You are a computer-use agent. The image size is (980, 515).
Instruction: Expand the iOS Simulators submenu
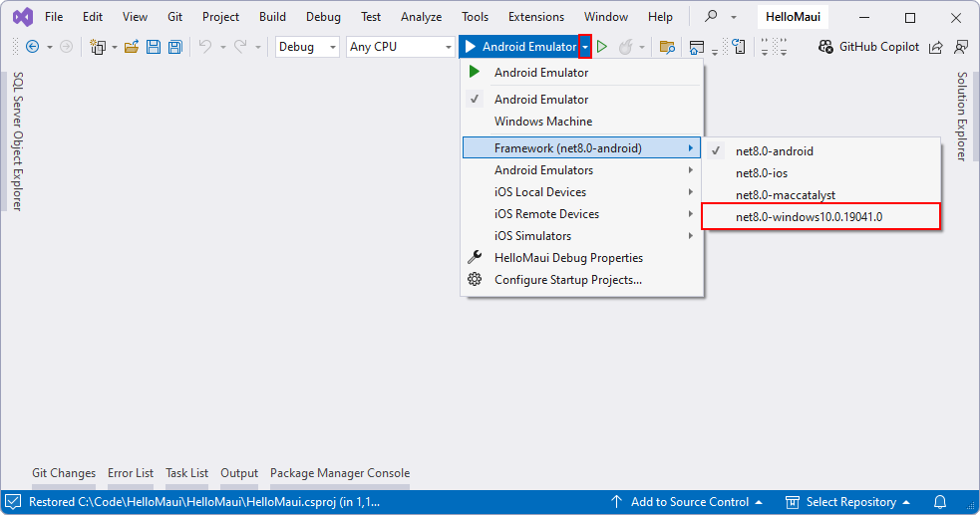[x=582, y=235]
